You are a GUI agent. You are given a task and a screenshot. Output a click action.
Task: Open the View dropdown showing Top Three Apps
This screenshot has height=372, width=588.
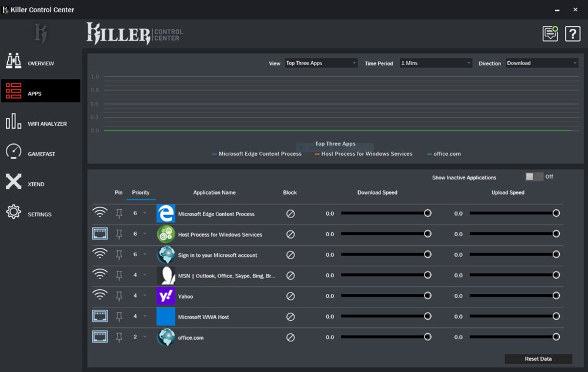click(321, 63)
